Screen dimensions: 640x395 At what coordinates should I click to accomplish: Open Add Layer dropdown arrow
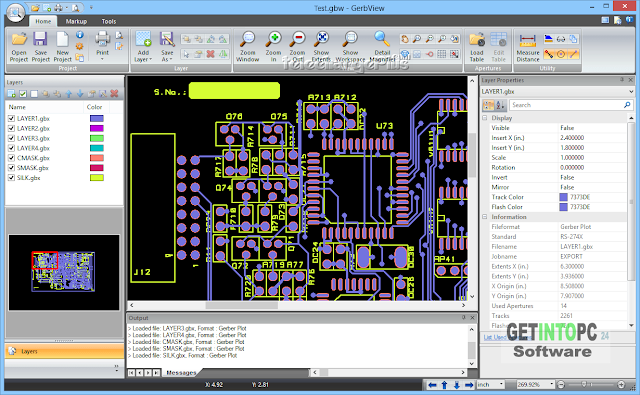point(151,60)
